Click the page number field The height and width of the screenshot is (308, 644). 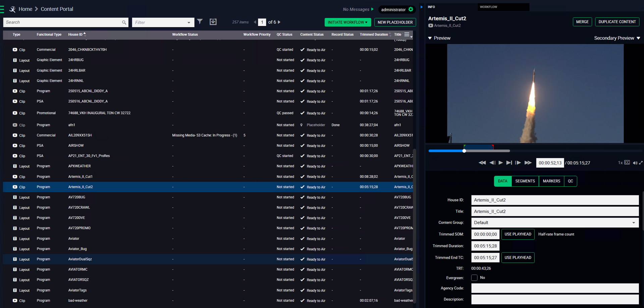pos(262,22)
